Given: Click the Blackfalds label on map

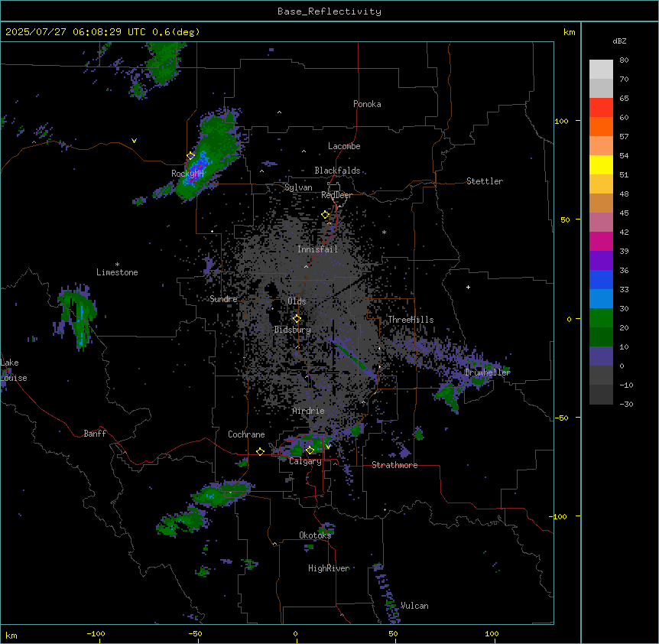Looking at the screenshot, I should pos(337,171).
